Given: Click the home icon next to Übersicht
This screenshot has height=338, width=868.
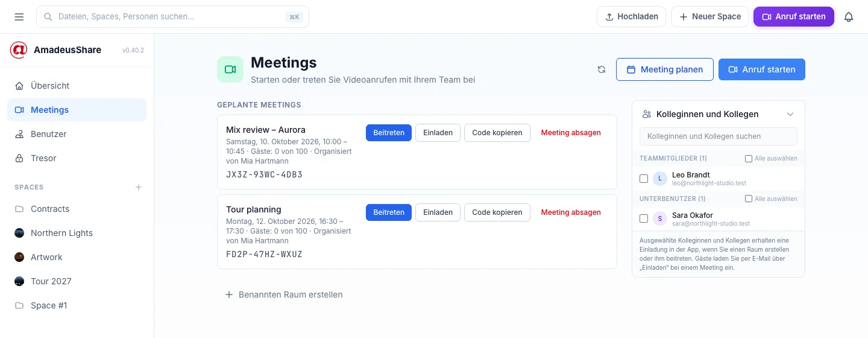Looking at the screenshot, I should [19, 86].
